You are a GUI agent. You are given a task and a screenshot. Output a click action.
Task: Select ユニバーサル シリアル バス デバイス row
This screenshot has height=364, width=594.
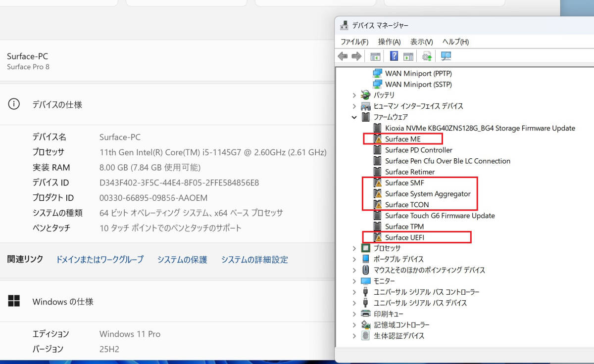click(420, 303)
